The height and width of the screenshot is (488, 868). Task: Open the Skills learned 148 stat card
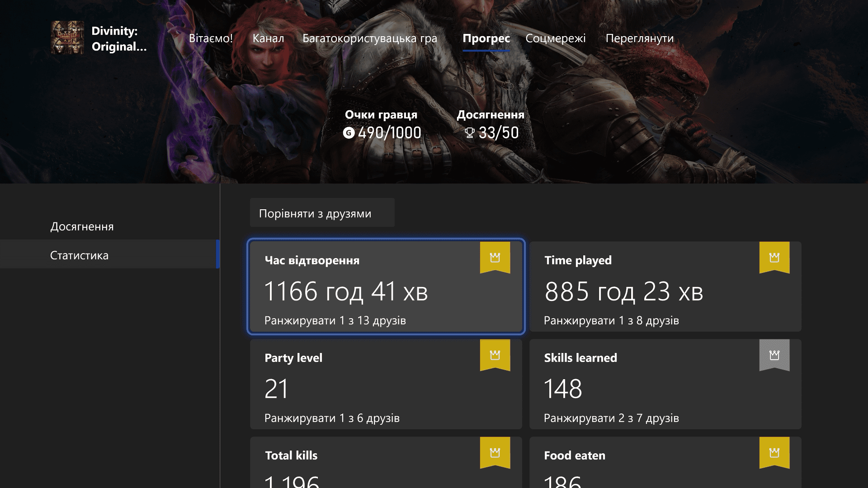click(665, 384)
